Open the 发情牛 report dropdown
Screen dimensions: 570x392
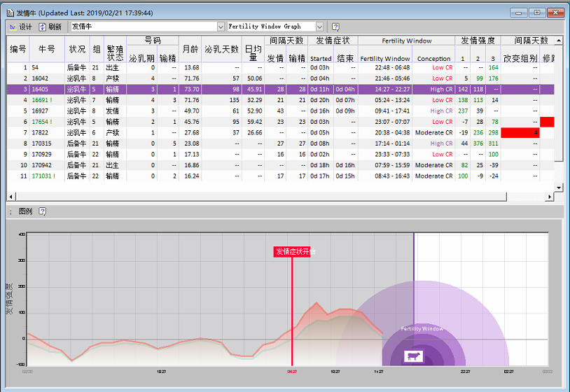(221, 27)
